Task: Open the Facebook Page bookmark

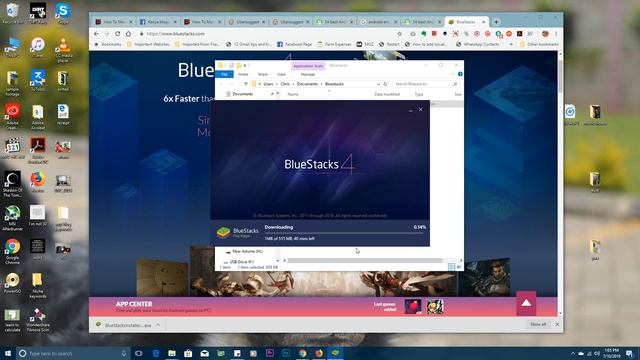Action: point(295,44)
